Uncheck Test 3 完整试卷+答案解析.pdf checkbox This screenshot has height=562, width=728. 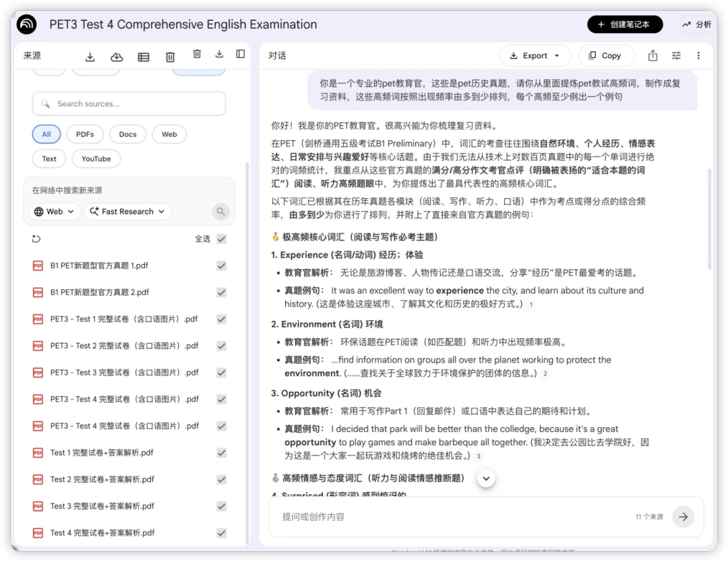(222, 506)
